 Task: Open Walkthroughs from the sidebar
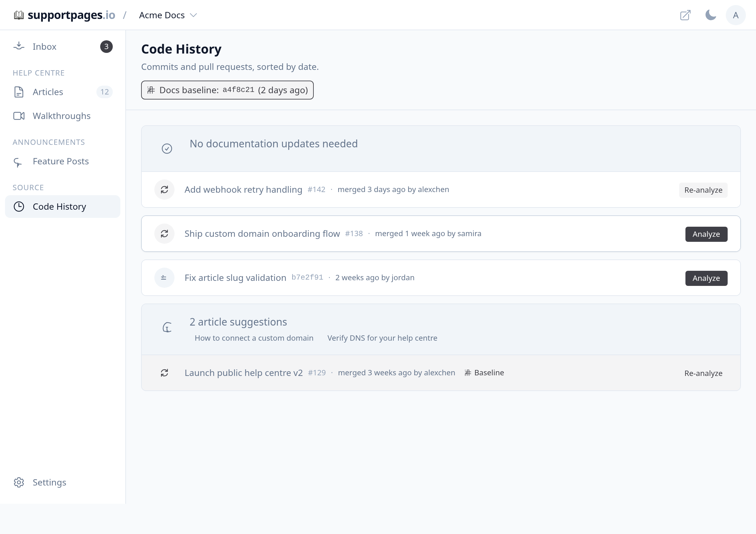[x=63, y=116]
